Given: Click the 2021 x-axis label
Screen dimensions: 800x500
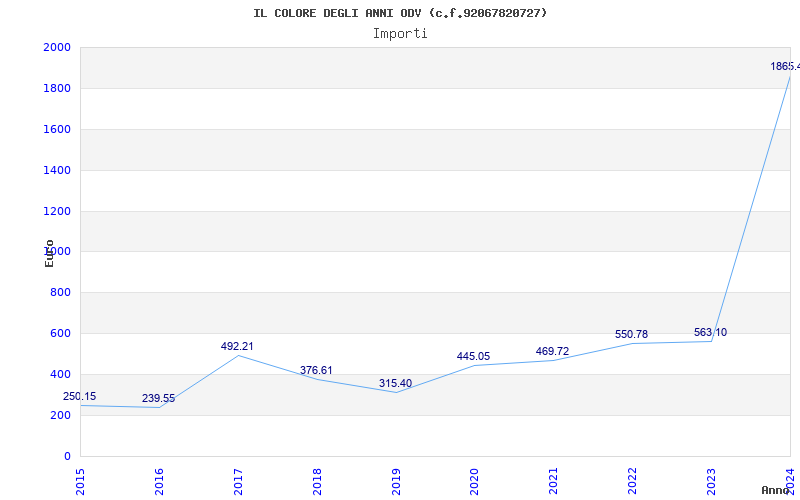Looking at the screenshot, I should pyautogui.click(x=554, y=481).
